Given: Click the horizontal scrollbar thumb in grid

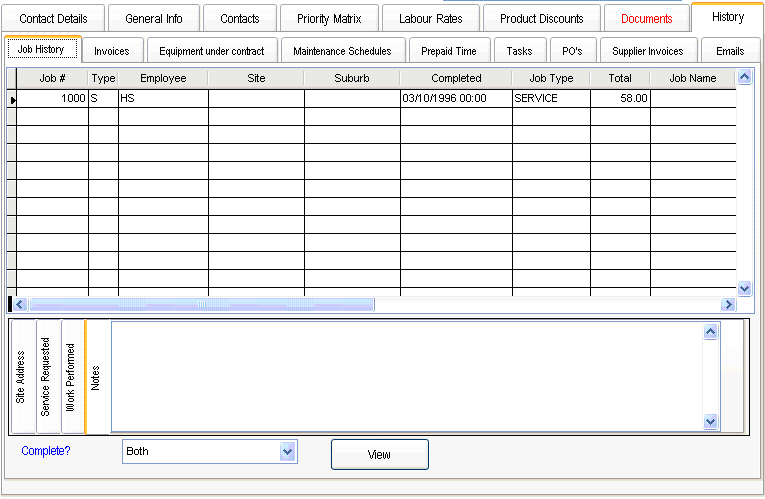Looking at the screenshot, I should tap(201, 304).
